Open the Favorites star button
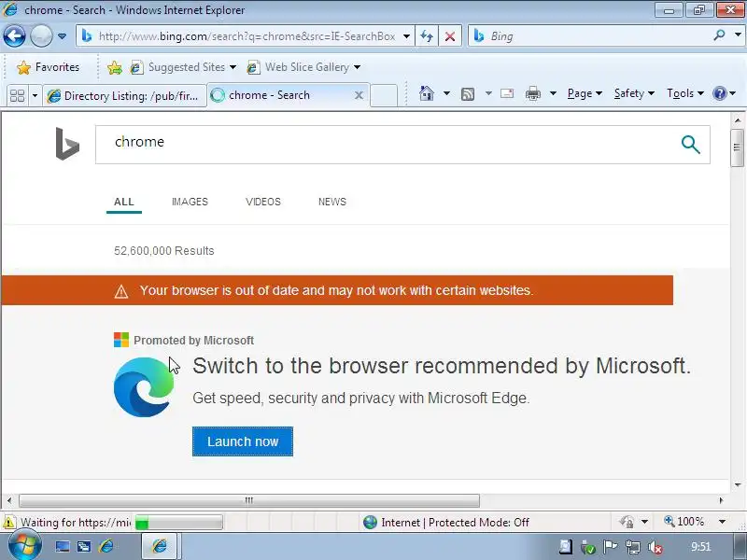This screenshot has height=560, width=747. 49,67
